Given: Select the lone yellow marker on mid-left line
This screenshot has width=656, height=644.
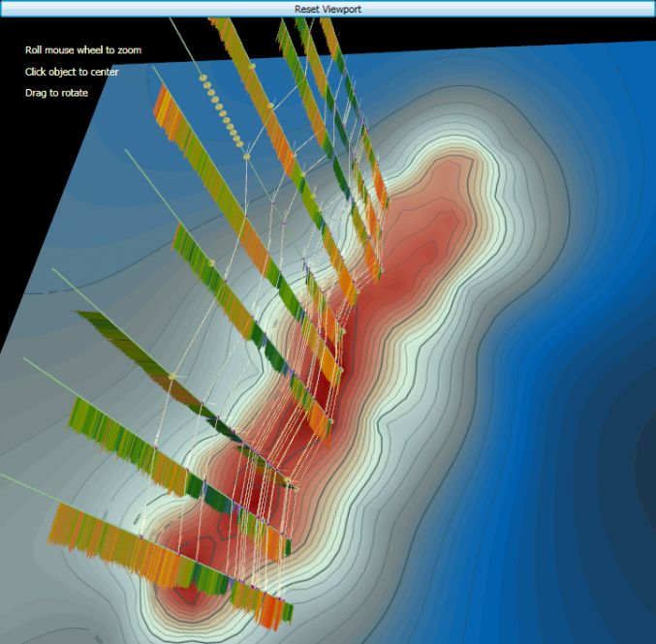Looking at the screenshot, I should point(172,376).
